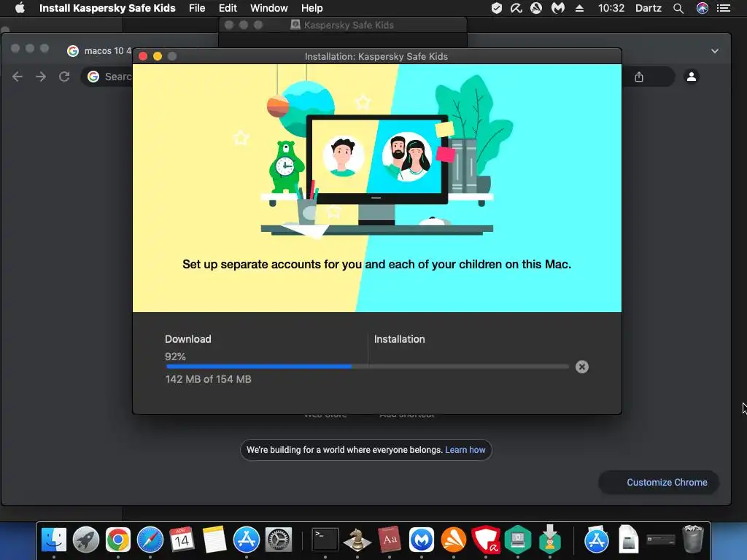This screenshot has width=747, height=560.
Task: Open the Edit menu
Action: click(228, 8)
